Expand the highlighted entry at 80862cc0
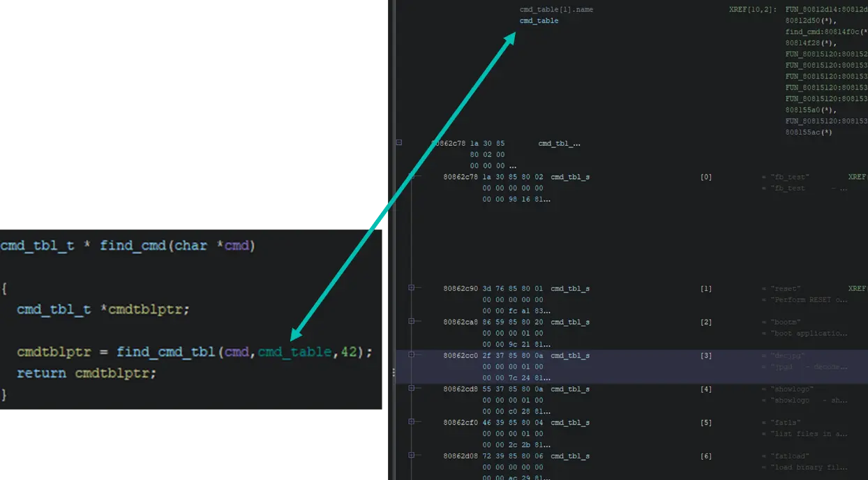Screen dimensions: 868x480 412,354
